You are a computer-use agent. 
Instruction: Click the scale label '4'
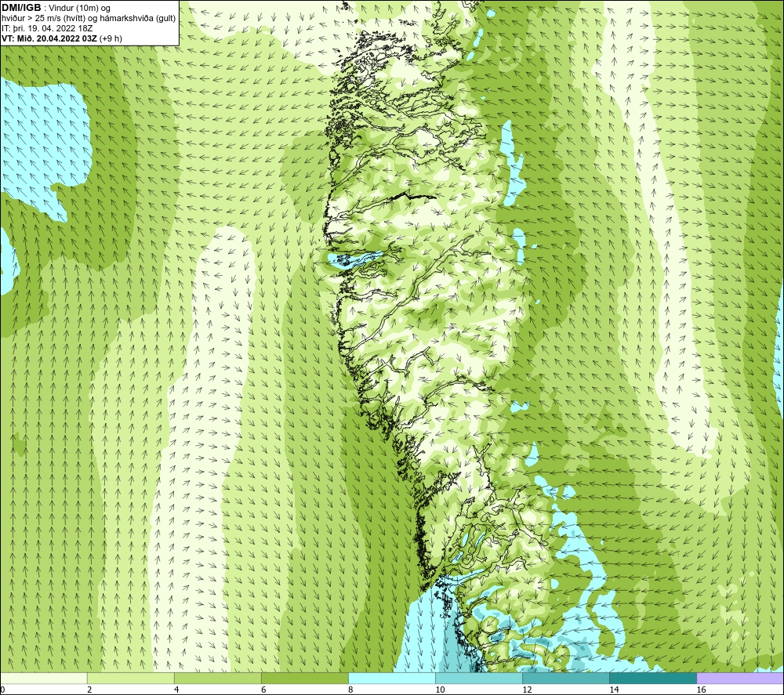[176, 690]
